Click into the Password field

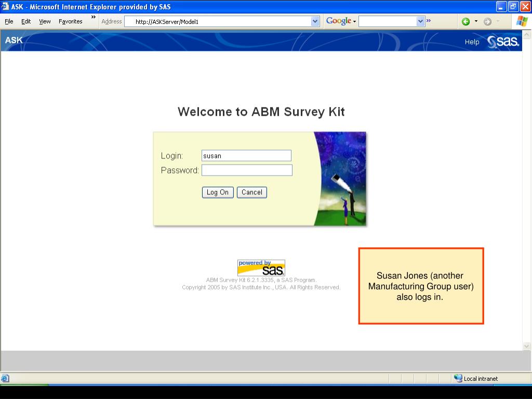click(x=247, y=170)
